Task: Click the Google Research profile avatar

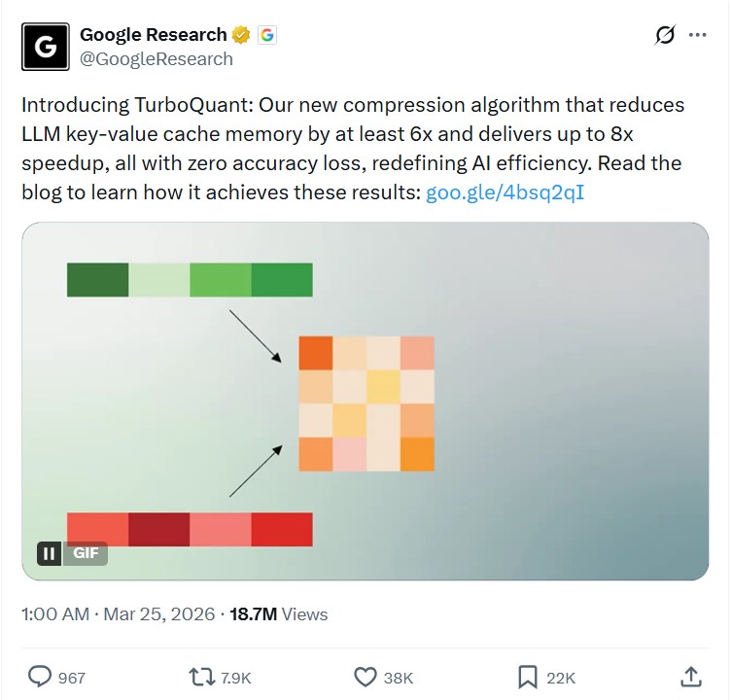Action: (46, 46)
